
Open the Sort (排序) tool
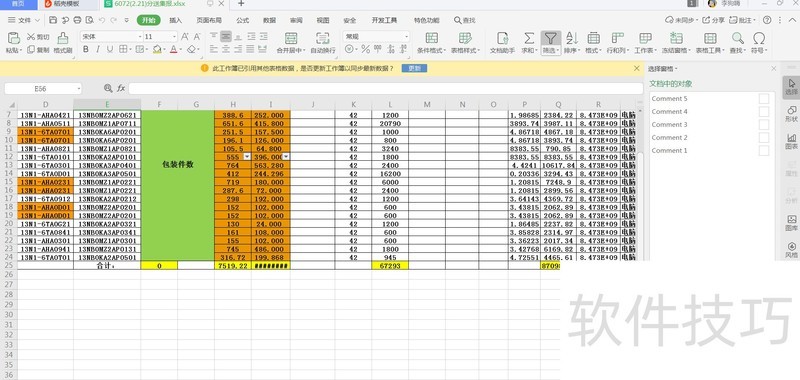coord(571,38)
